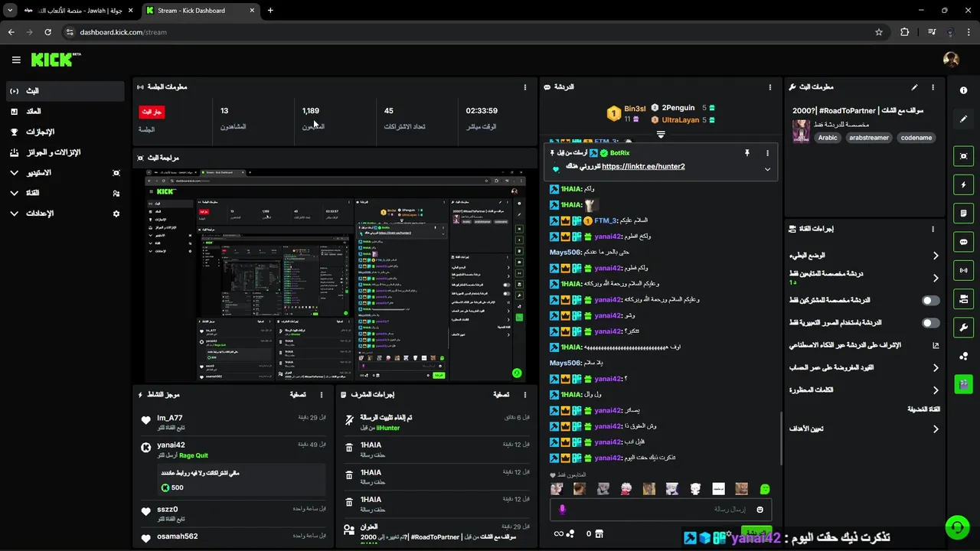Click the iiHunter username in moderator actions
The image size is (980, 551).
(x=388, y=428)
